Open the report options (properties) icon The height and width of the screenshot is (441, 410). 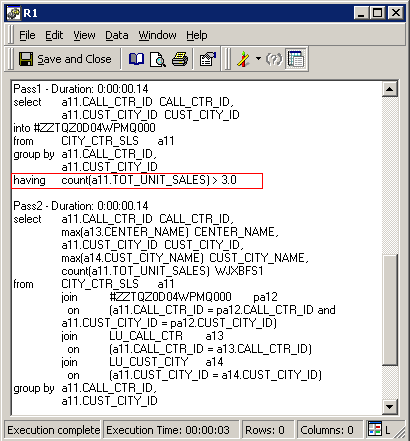click(x=207, y=59)
